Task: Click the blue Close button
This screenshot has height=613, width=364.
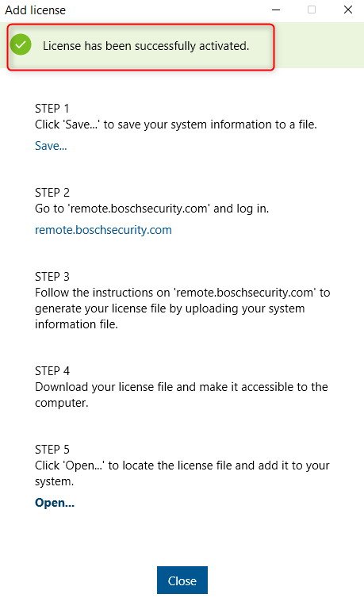Action: pos(182,580)
